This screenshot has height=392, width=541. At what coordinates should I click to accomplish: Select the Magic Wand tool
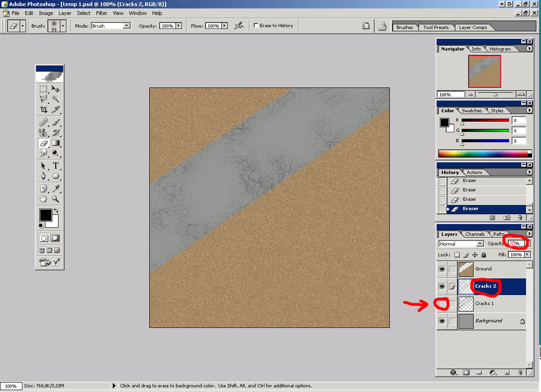point(56,99)
